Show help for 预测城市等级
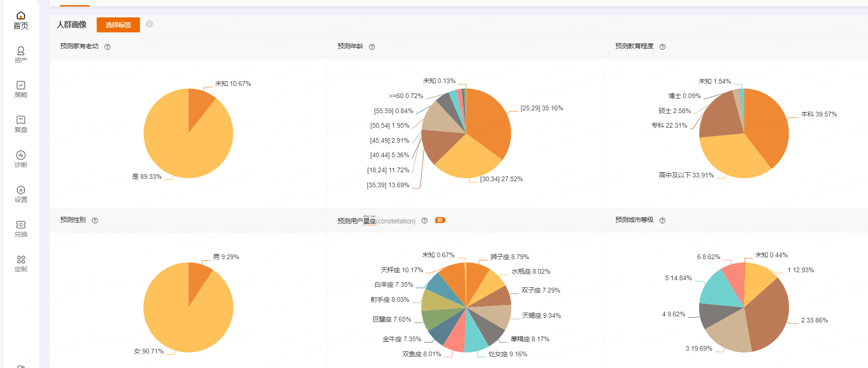 click(662, 221)
